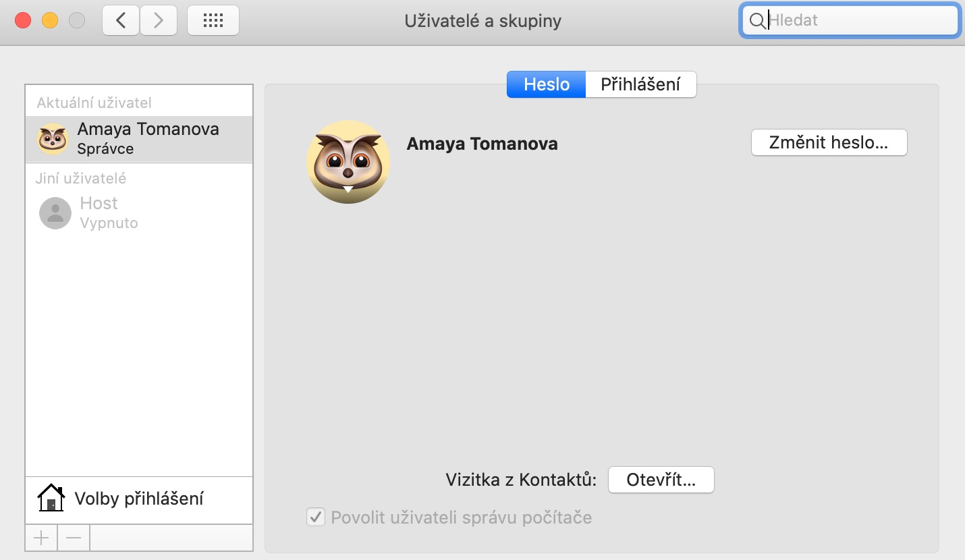This screenshot has height=560, width=965.
Task: Switch to the Heslo tab
Action: click(x=547, y=84)
